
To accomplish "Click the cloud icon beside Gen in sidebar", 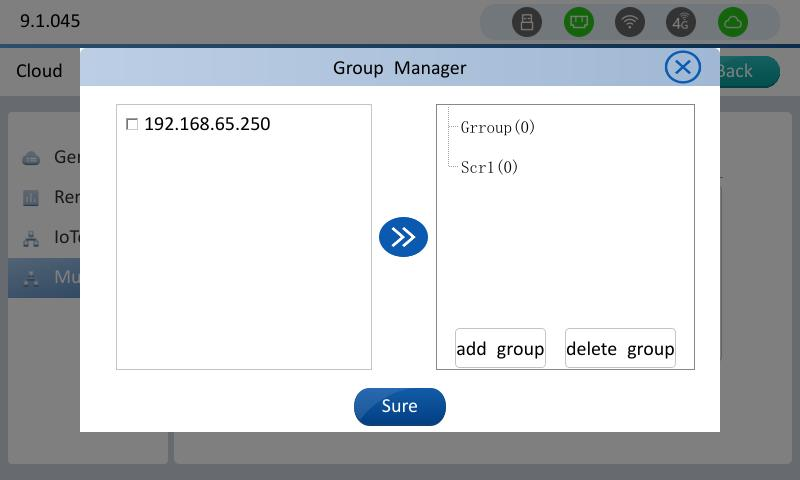I will 31,158.
